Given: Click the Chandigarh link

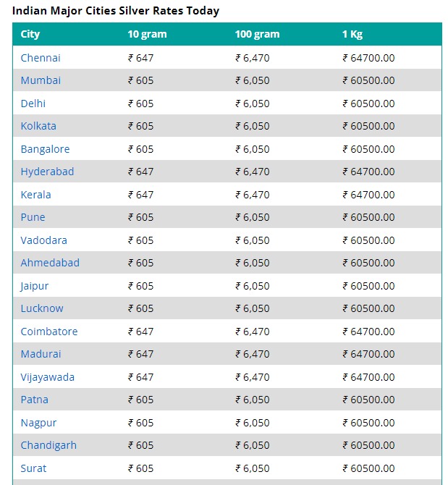Looking at the screenshot, I should pyautogui.click(x=48, y=445).
